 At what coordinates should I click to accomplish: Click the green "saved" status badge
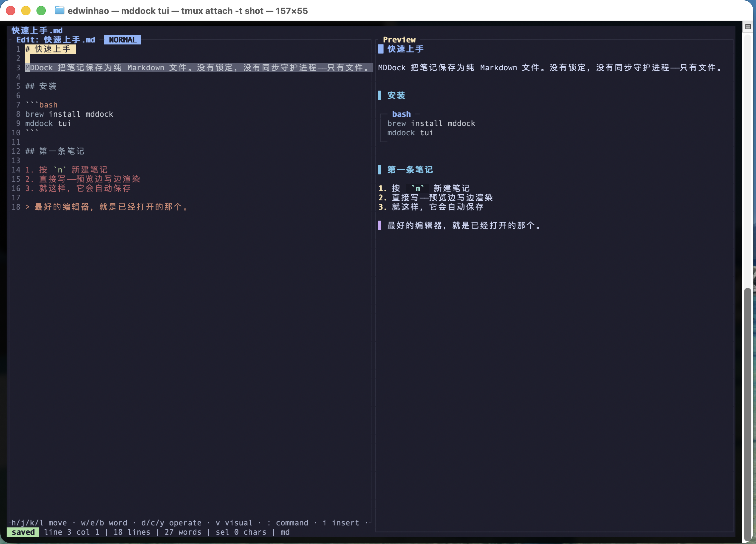pos(23,532)
